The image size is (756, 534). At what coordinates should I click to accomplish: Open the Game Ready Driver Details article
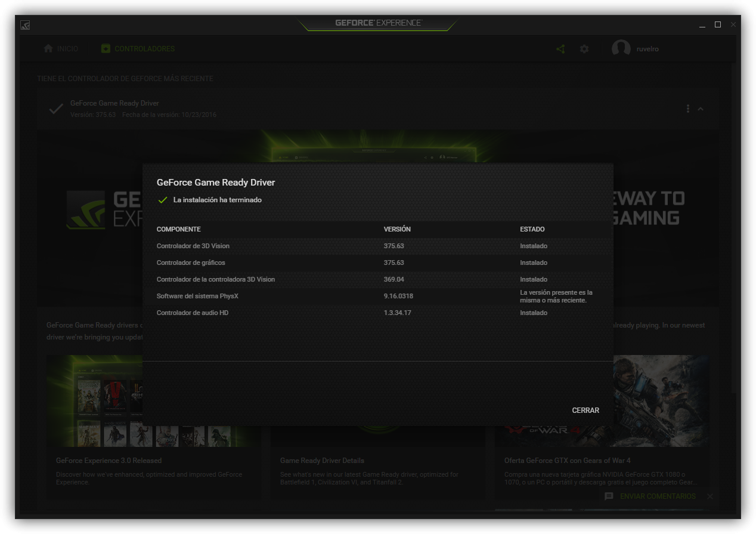[x=322, y=461]
